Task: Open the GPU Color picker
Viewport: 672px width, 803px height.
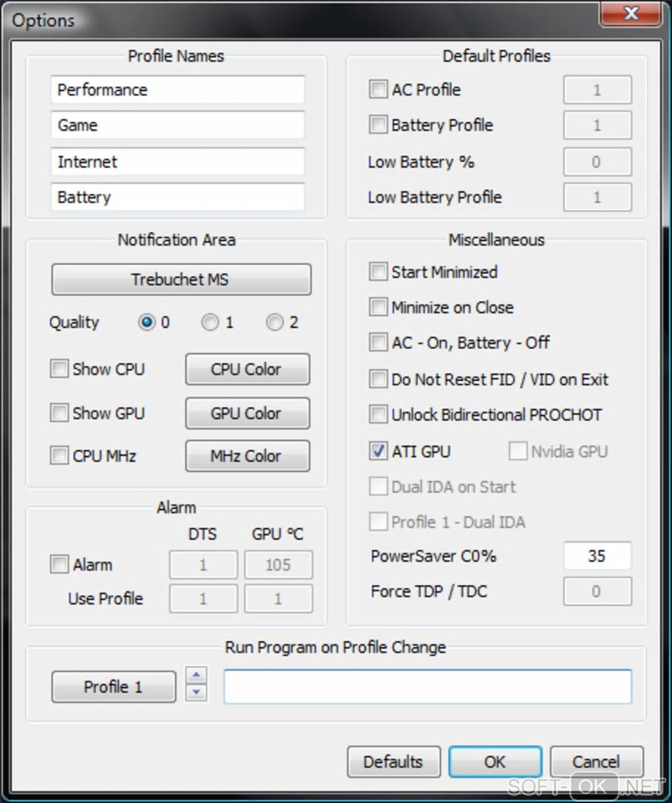Action: click(247, 413)
